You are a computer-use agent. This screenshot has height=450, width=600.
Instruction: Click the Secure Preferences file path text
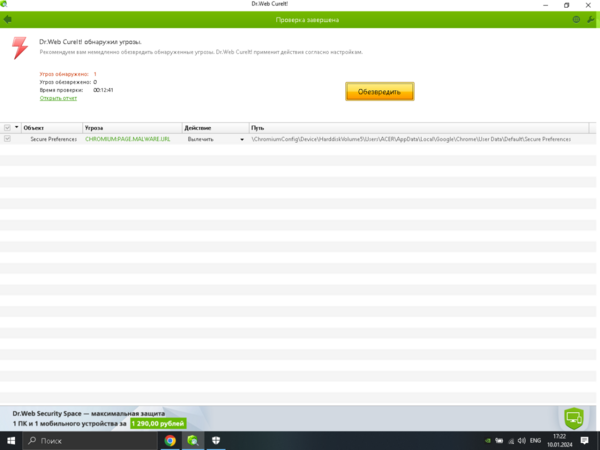coord(411,139)
